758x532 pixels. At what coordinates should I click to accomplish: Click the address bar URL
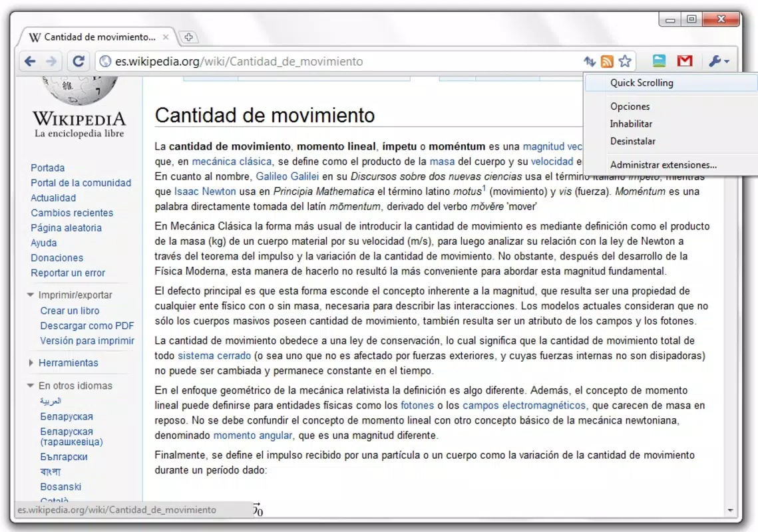(239, 61)
